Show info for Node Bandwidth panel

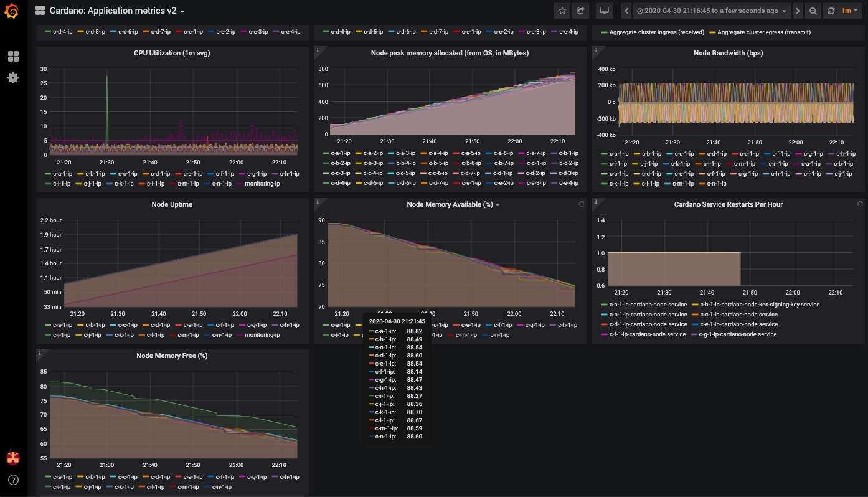597,50
